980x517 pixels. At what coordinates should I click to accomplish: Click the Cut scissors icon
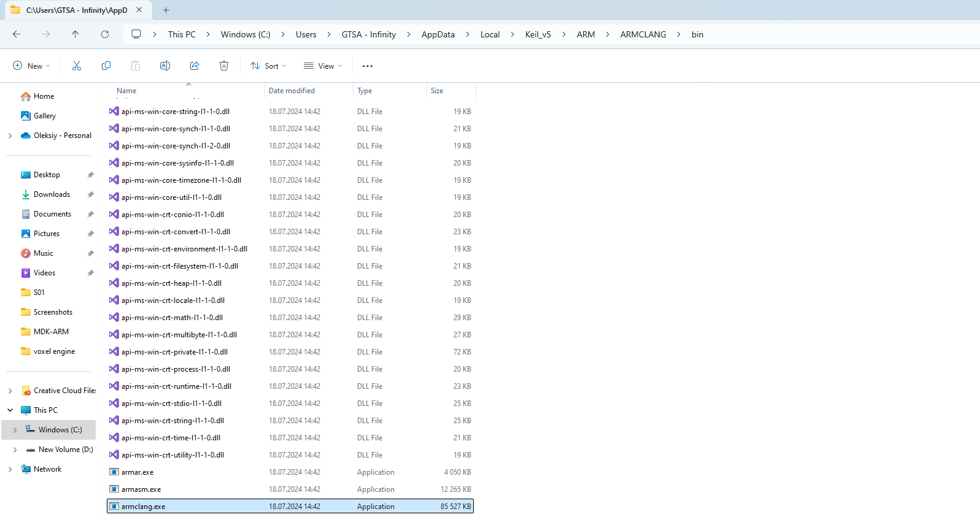(x=77, y=66)
